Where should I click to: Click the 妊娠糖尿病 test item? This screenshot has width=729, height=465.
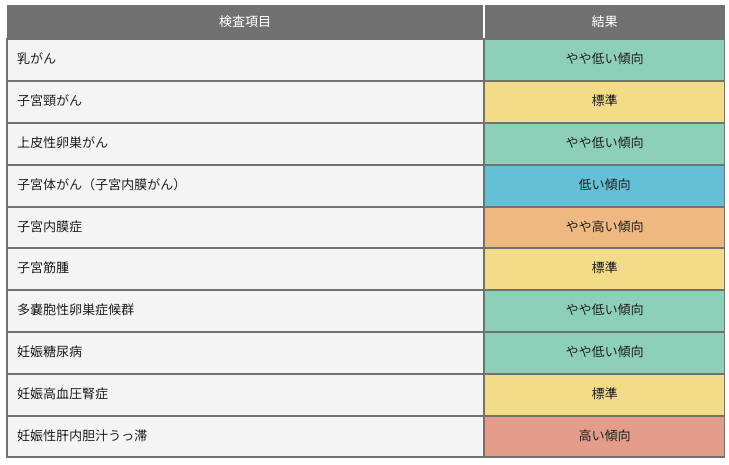pos(50,352)
